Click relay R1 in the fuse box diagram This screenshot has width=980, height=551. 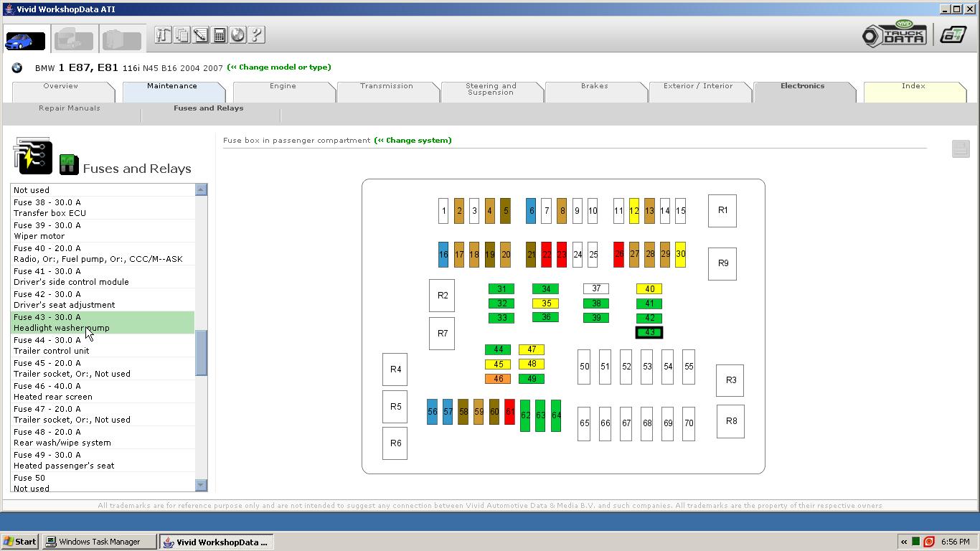point(722,211)
